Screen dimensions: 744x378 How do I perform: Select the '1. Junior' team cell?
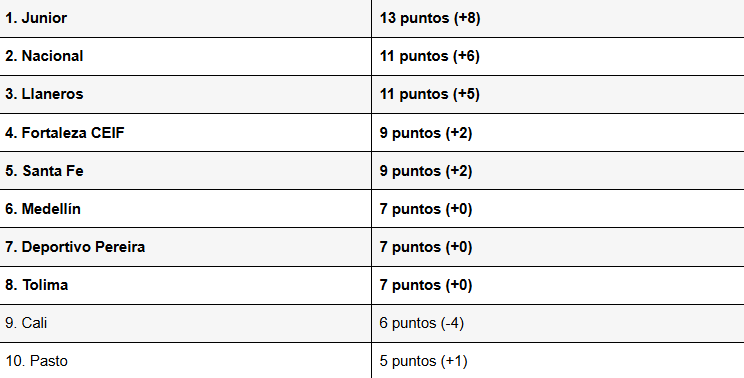pyautogui.click(x=186, y=18)
